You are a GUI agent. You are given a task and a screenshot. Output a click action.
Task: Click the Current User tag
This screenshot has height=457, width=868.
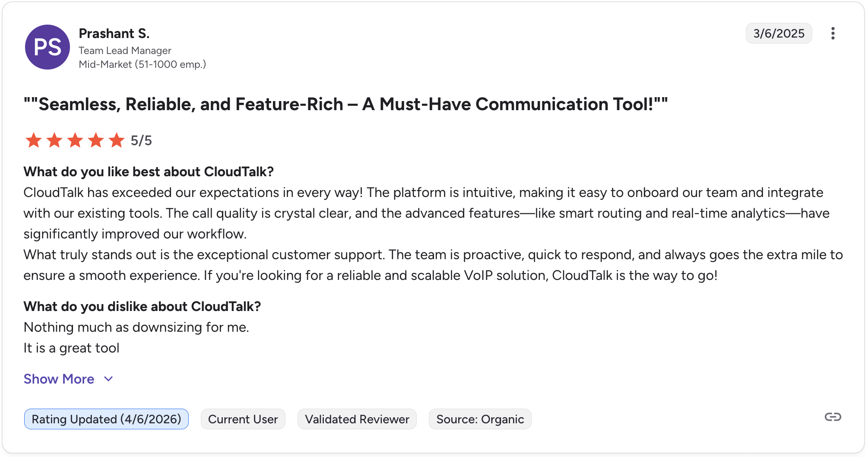[243, 419]
